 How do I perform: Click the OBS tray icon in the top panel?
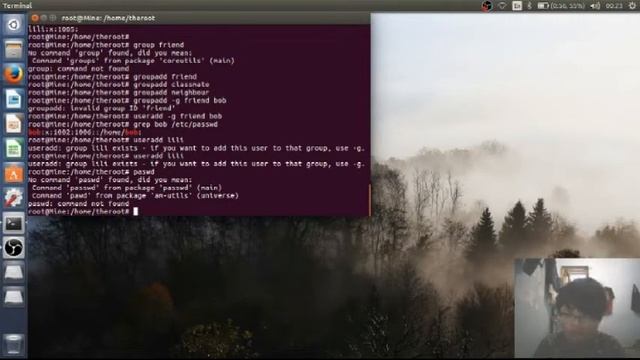coord(487,6)
